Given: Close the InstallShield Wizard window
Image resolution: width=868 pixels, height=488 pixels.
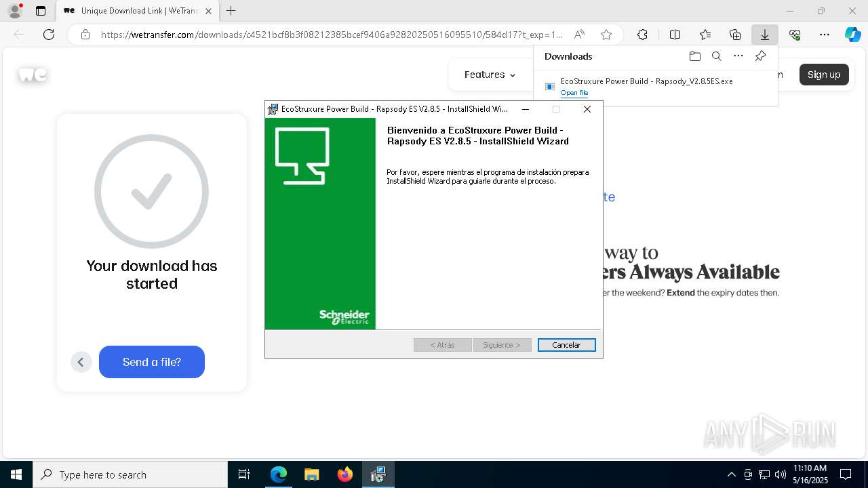Looking at the screenshot, I should click(587, 109).
